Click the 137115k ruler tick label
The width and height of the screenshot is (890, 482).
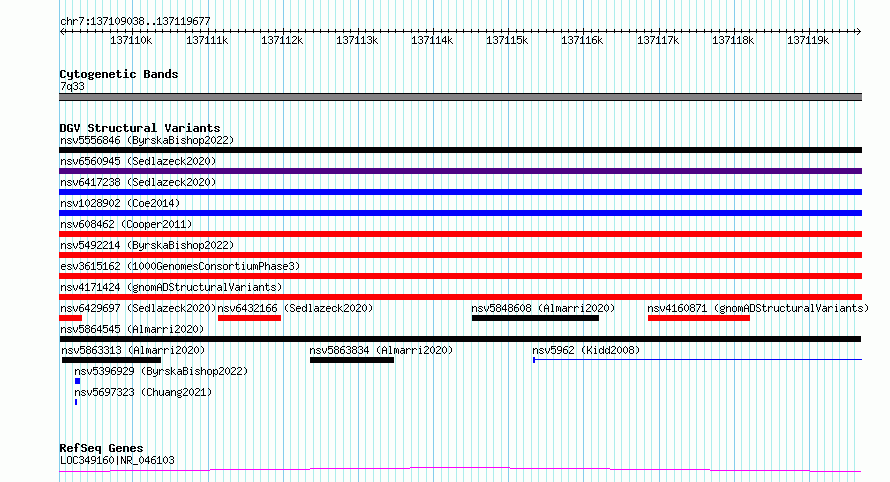click(507, 40)
